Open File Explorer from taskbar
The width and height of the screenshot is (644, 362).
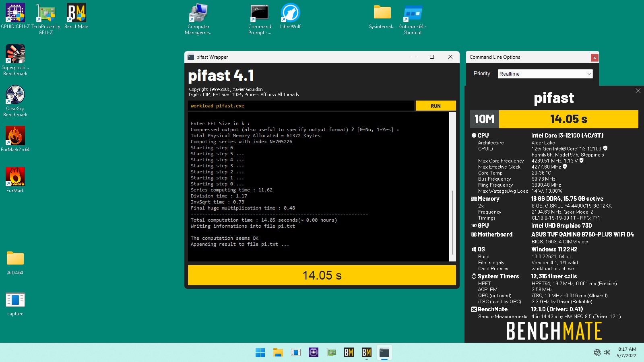click(x=278, y=353)
